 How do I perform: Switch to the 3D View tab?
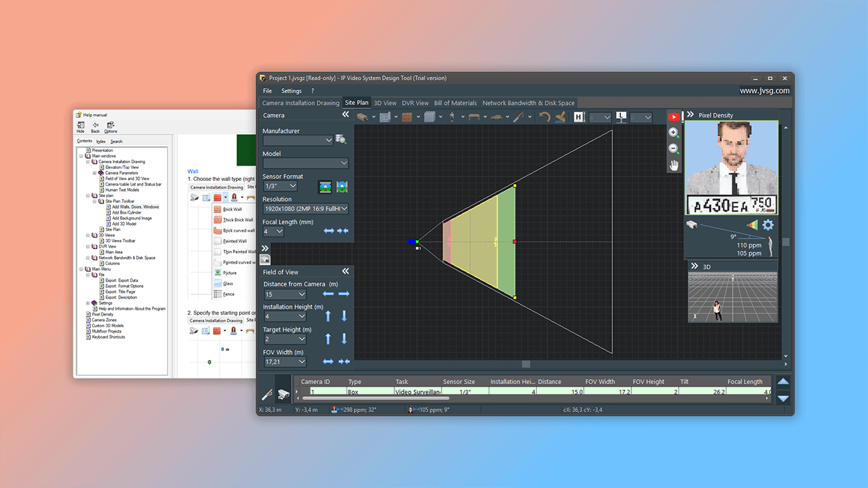pyautogui.click(x=385, y=103)
